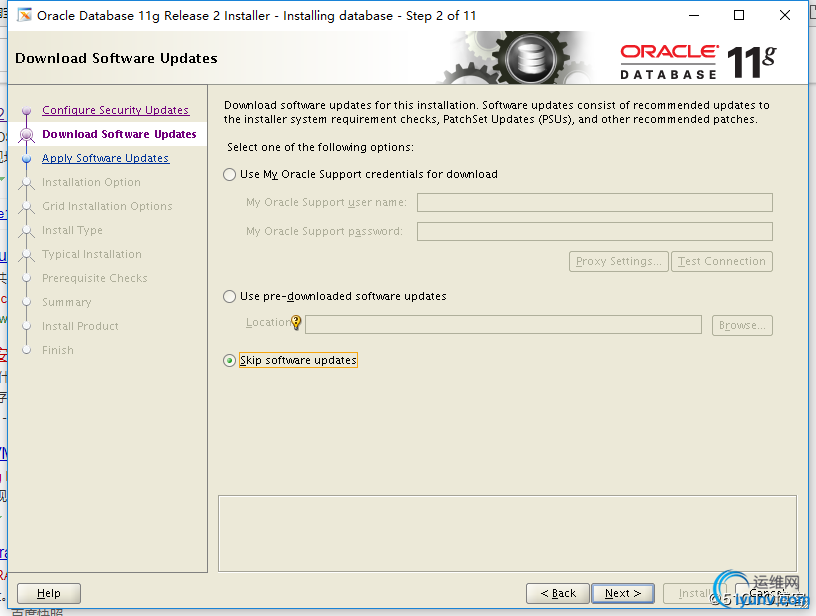Open Proxy Settings dialog

[619, 261]
